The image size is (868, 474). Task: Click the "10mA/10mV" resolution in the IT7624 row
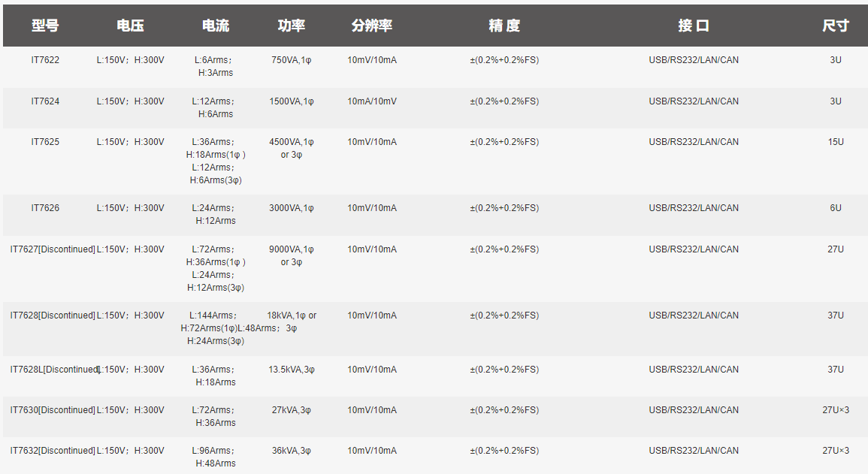372,101
